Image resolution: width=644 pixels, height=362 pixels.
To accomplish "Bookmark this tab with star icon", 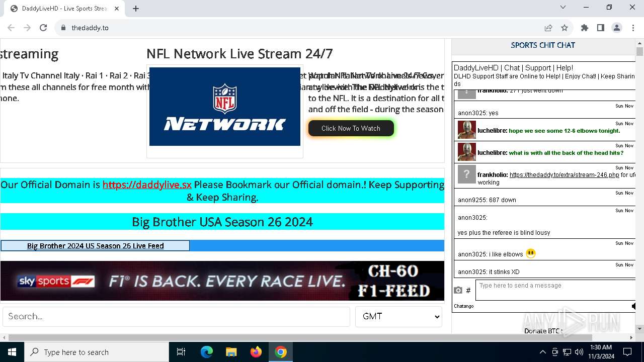I will click(x=565, y=28).
